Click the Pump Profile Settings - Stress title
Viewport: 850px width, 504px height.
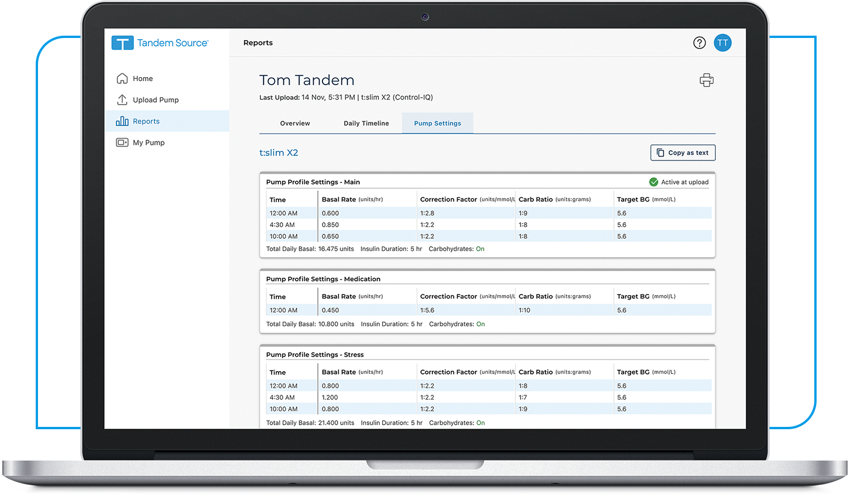pyautogui.click(x=315, y=354)
